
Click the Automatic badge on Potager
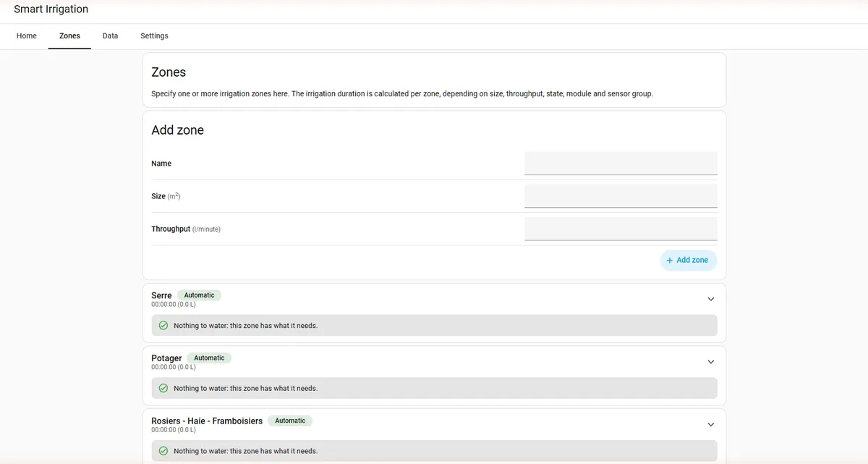[209, 358]
